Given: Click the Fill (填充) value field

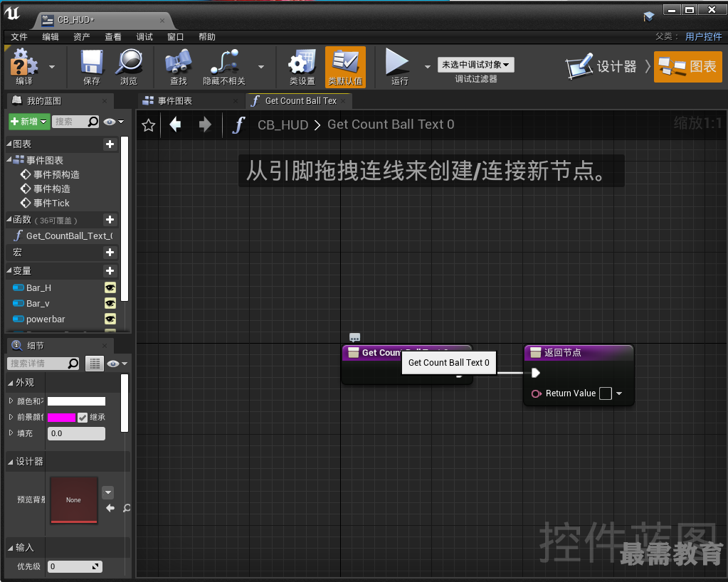Looking at the screenshot, I should click(x=76, y=433).
